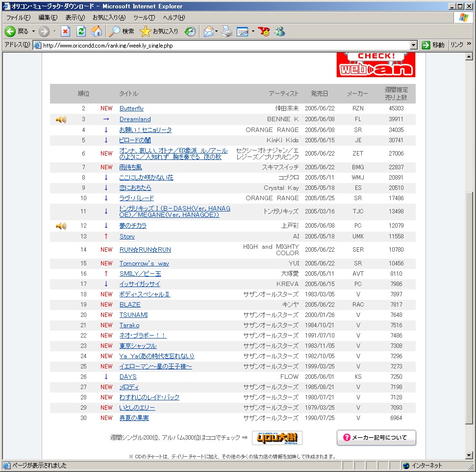
Task: Click the Forward navigation arrow icon
Action: pyautogui.click(x=44, y=31)
